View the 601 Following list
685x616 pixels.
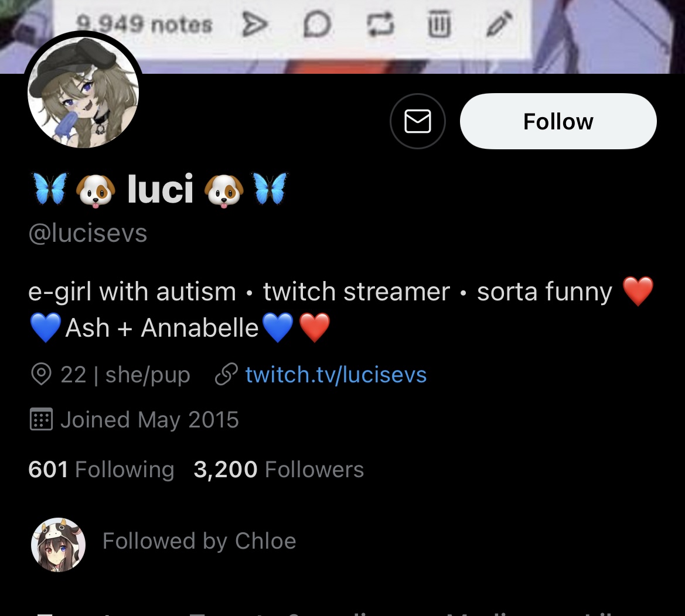(101, 469)
